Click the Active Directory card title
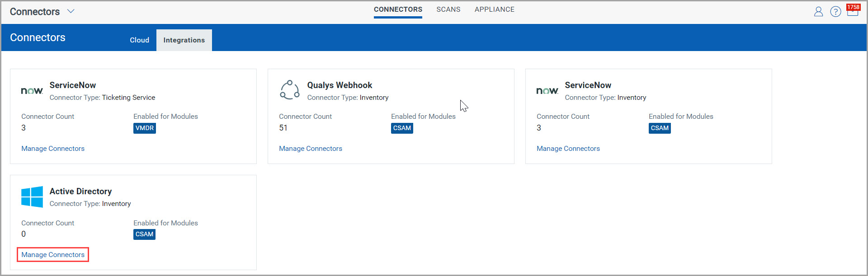Image resolution: width=868 pixels, height=276 pixels. [x=80, y=192]
